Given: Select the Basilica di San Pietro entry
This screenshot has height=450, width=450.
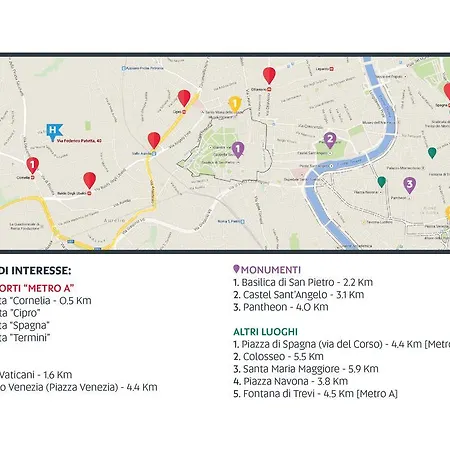Looking at the screenshot, I should click(303, 282).
